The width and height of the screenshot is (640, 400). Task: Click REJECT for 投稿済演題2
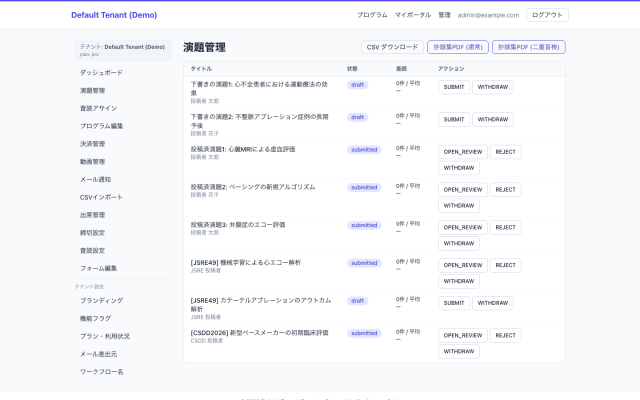point(505,189)
